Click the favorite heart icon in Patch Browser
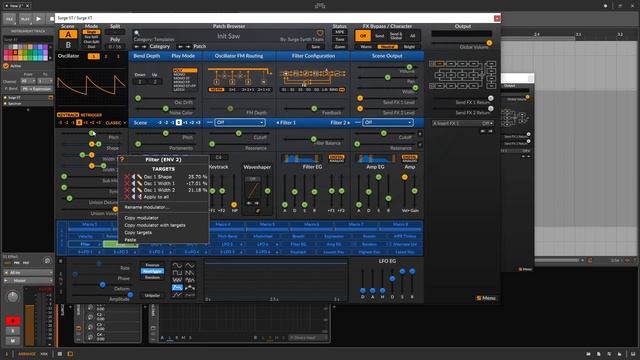Viewport: 640px width, 360px height. (320, 33)
